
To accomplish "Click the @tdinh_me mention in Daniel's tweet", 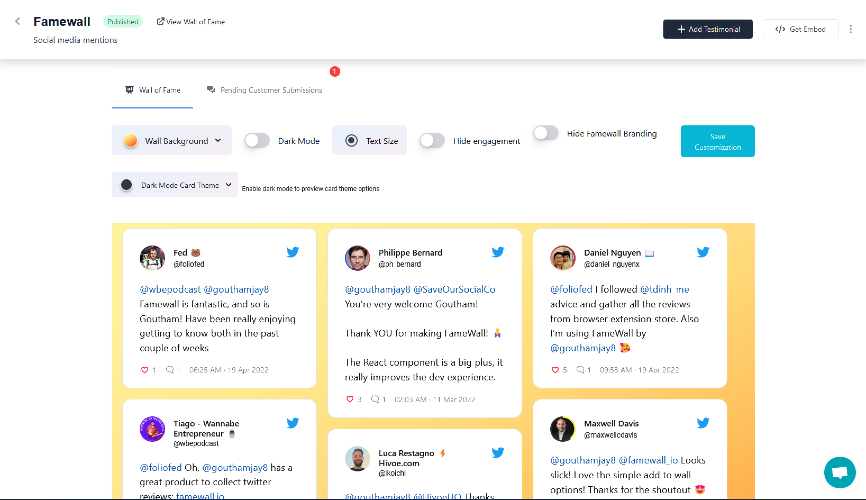I will (664, 290).
